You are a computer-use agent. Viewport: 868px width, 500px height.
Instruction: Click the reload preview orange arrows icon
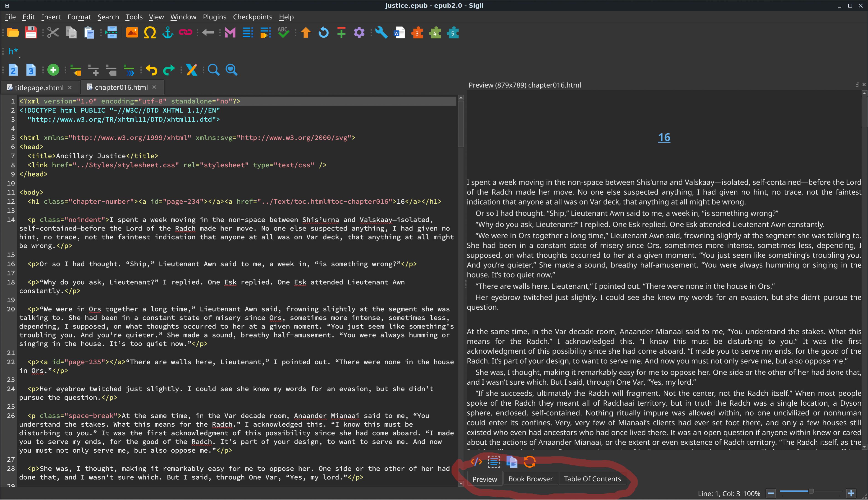529,462
